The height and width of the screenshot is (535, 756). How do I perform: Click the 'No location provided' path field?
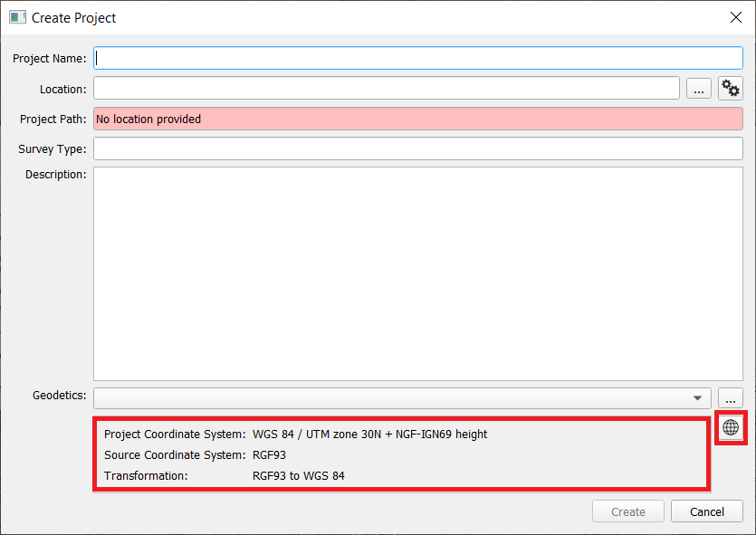[x=418, y=119]
